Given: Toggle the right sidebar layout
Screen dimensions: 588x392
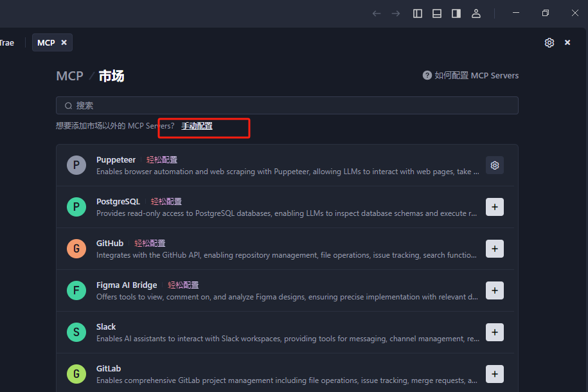Looking at the screenshot, I should tap(456, 13).
